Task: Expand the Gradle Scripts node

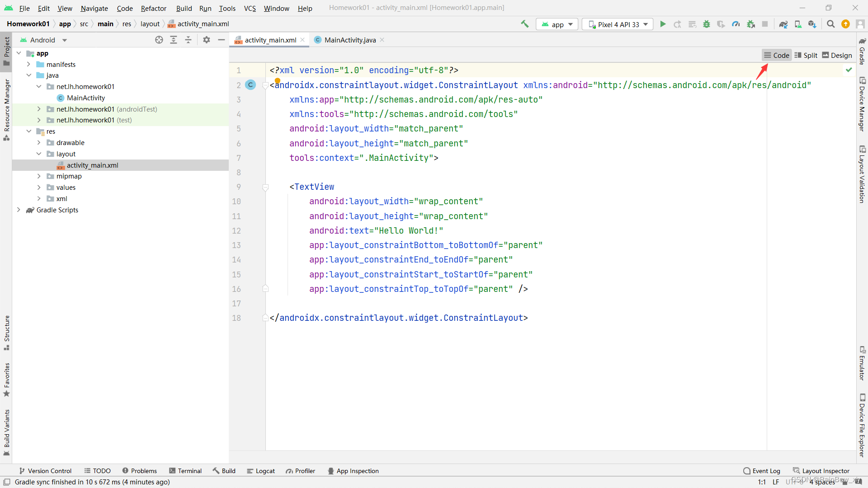Action: coord(19,210)
